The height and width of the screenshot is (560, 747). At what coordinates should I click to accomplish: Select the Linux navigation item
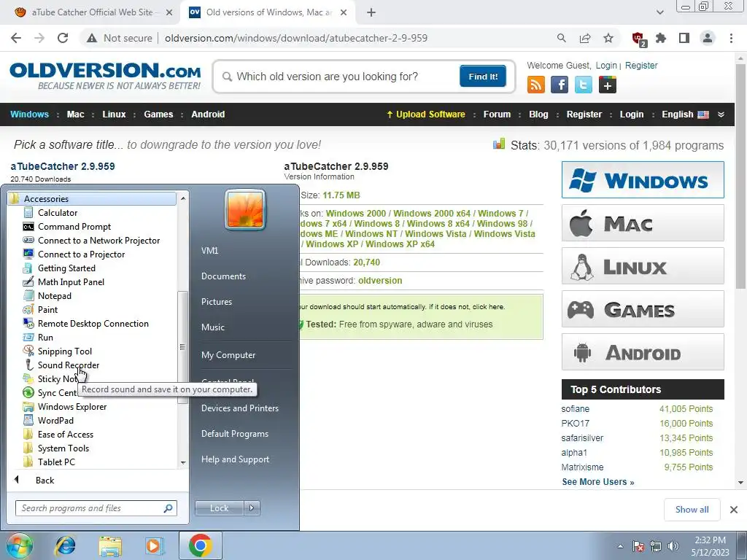[114, 114]
